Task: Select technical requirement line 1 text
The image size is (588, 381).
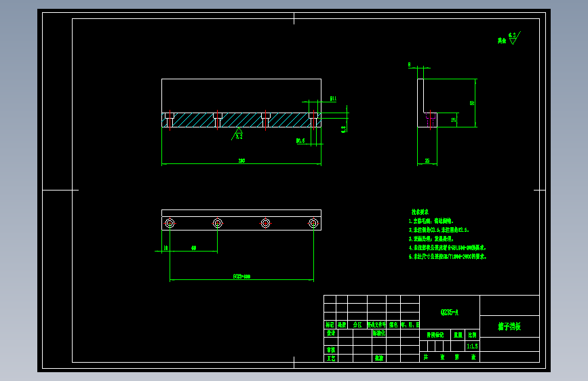Action: (x=431, y=221)
